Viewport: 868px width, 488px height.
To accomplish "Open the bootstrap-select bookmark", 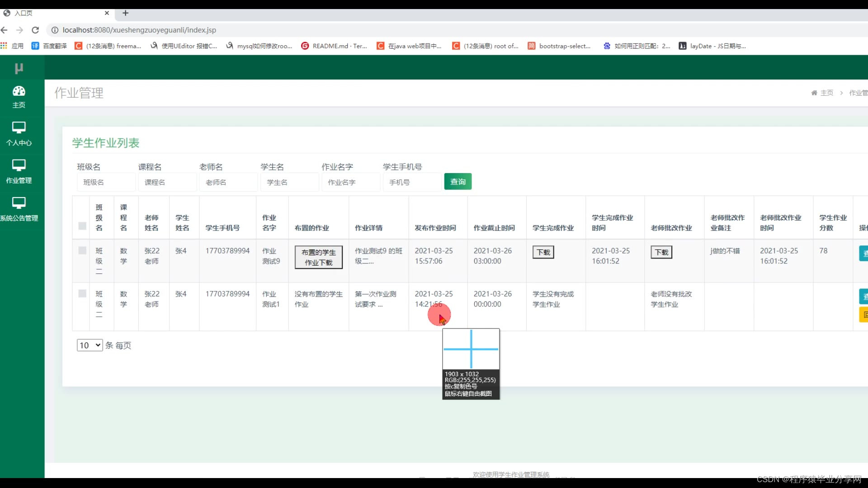I will pos(560,46).
